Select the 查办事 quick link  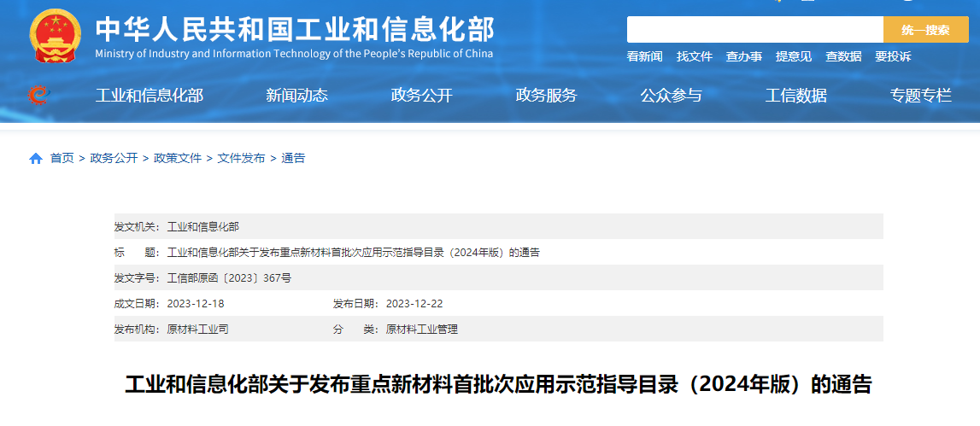coord(743,56)
